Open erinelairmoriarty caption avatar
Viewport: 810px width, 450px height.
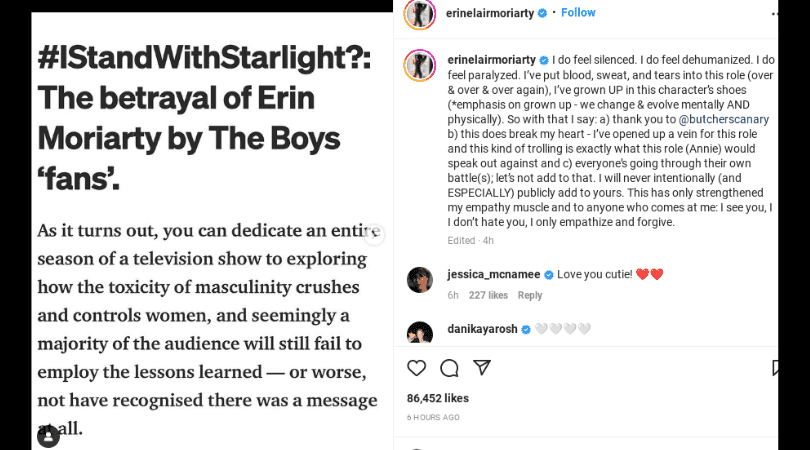pos(419,66)
